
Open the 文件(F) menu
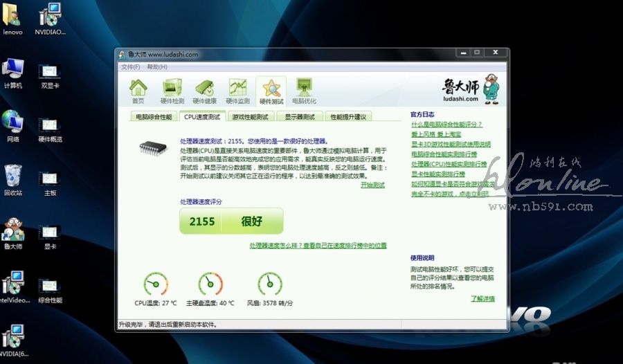(130, 67)
